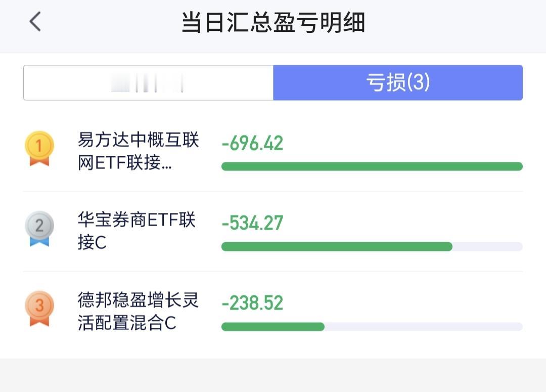Viewport: 546px width, 392px height.
Task: Tap the silver number 2 medal icon
Action: (39, 229)
